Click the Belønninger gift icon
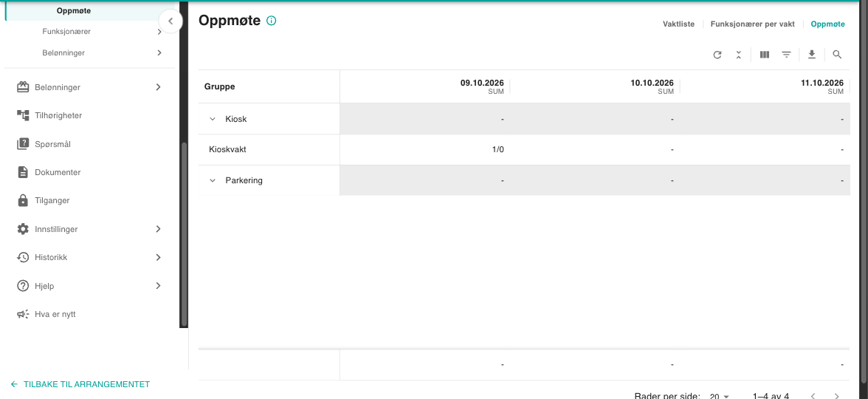The image size is (868, 399). click(x=23, y=87)
